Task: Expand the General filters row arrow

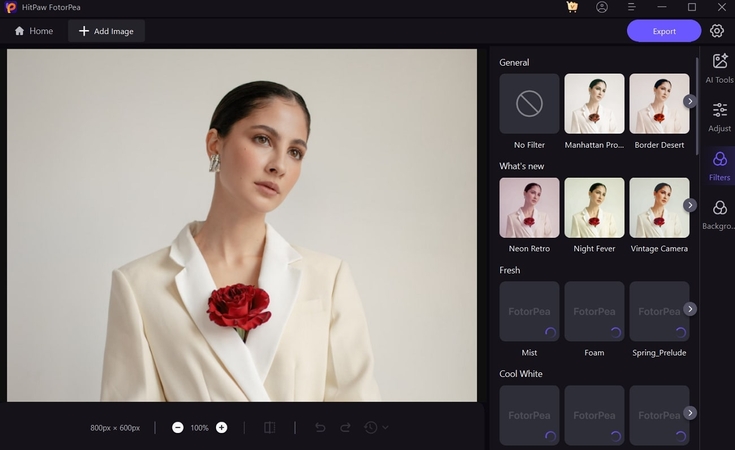Action: 690,101
